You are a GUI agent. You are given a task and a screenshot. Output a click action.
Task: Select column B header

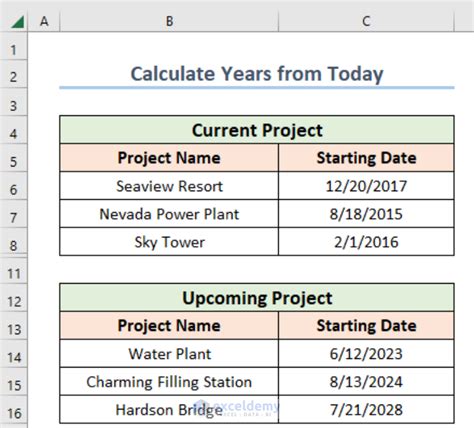(x=169, y=21)
